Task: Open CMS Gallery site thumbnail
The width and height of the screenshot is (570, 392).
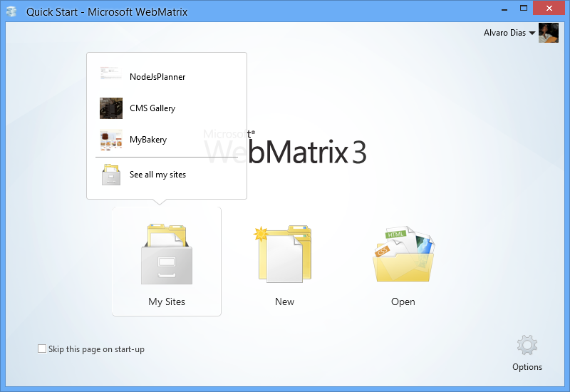Action: click(x=111, y=108)
